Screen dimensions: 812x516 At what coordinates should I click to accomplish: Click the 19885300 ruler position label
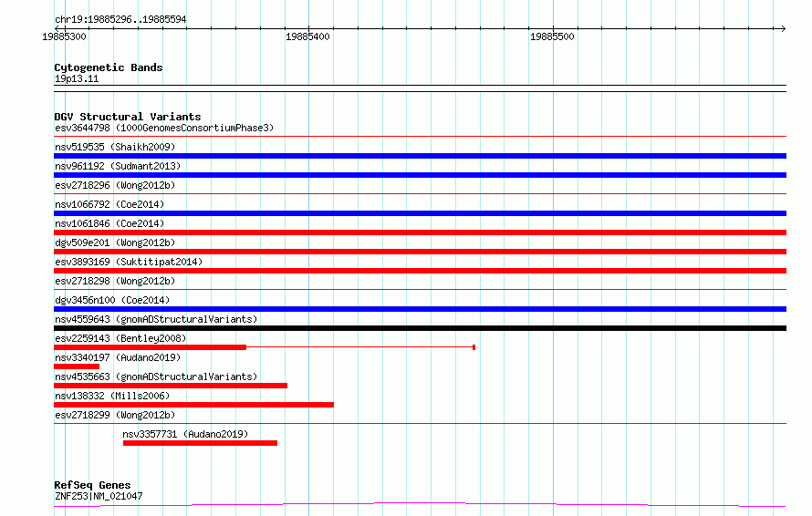[64, 36]
